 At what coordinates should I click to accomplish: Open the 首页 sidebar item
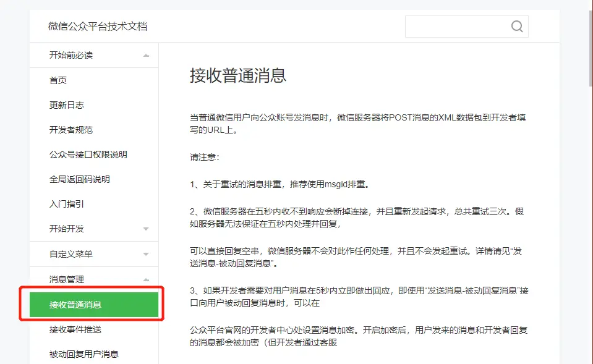tap(58, 80)
